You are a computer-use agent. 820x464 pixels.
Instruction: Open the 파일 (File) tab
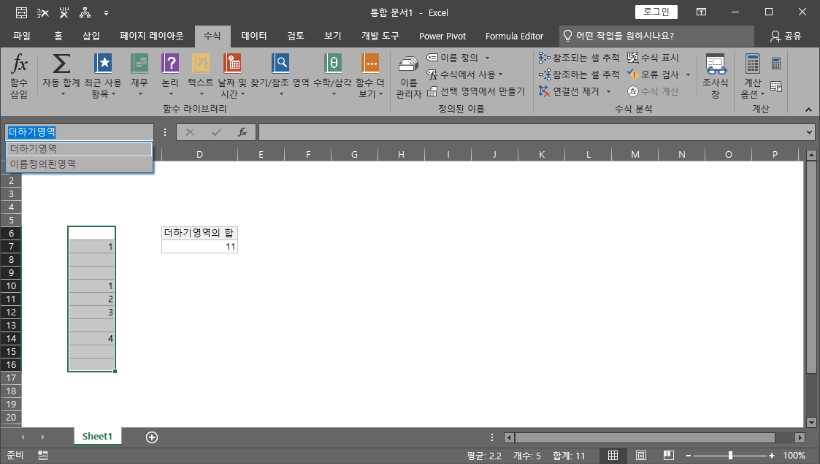[x=22, y=36]
